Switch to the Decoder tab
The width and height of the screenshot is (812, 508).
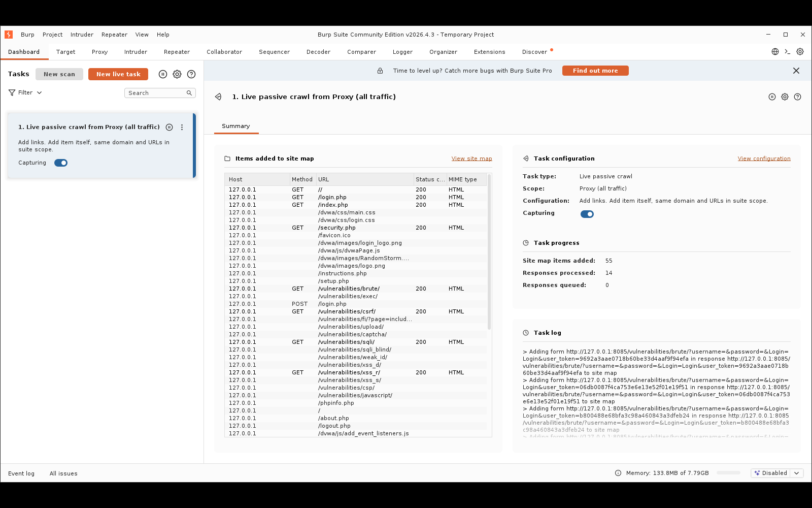pos(318,52)
